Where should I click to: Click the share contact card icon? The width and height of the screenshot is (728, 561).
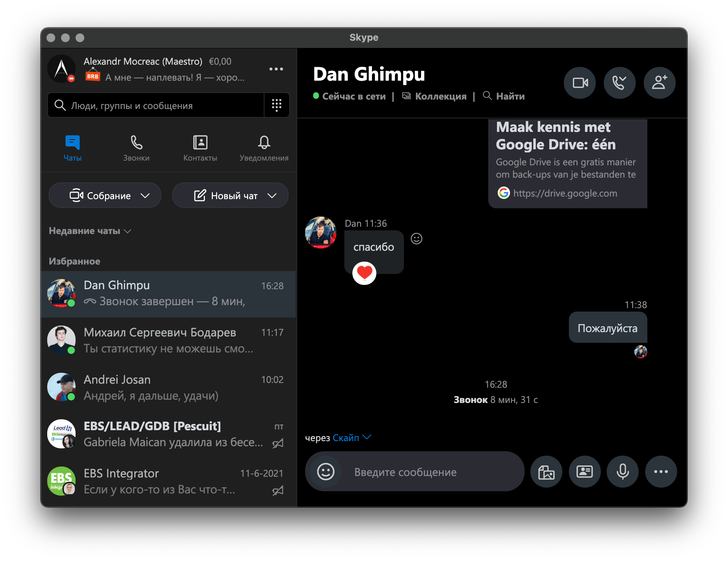point(585,472)
